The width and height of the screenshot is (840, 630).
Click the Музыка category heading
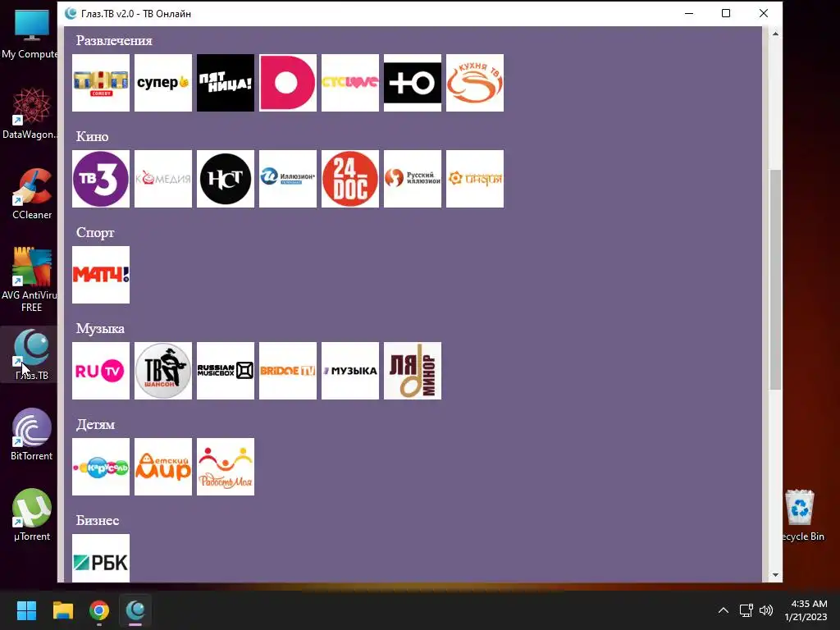tap(100, 328)
